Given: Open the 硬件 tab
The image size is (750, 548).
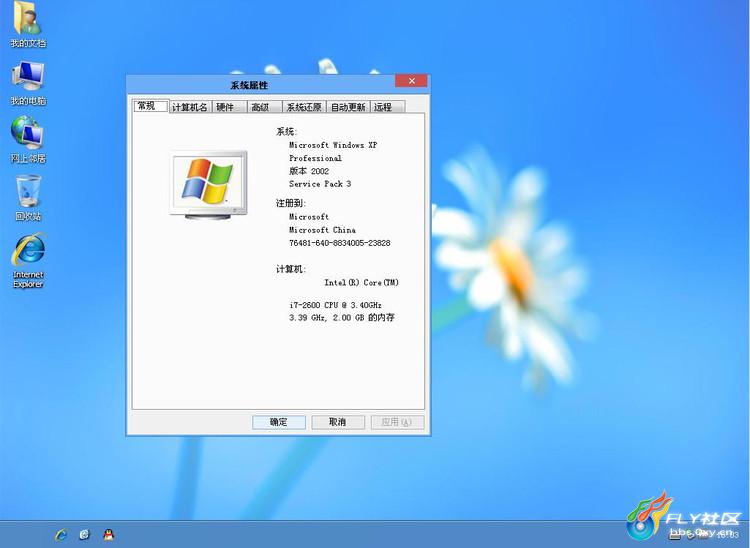Looking at the screenshot, I should pos(229,107).
